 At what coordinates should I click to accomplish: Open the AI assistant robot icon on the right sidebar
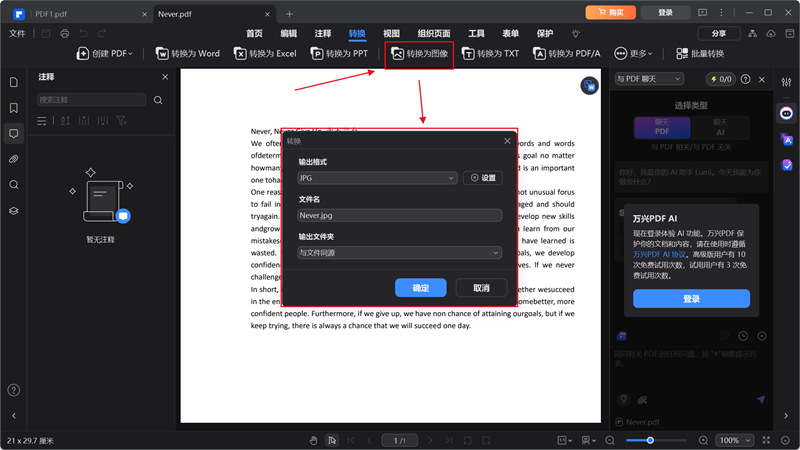pyautogui.click(x=786, y=113)
